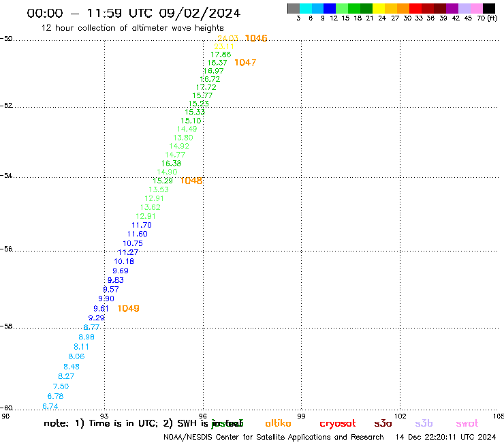Click the wave height value 17.86

221,55
